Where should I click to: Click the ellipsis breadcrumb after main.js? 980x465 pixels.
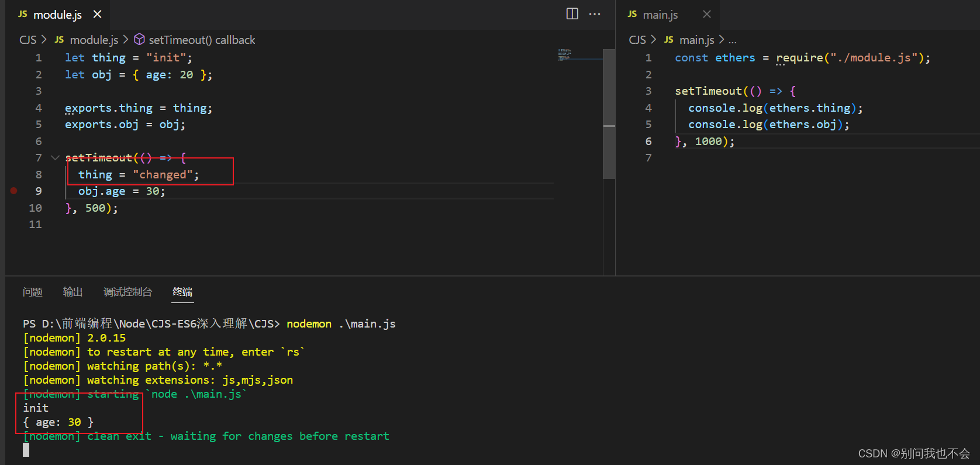point(733,40)
